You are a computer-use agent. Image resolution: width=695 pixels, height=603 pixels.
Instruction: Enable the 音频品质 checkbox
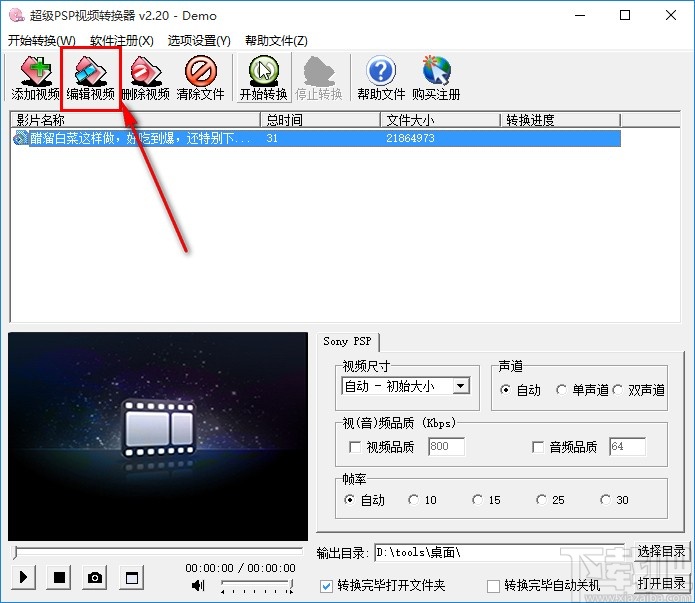[538, 447]
